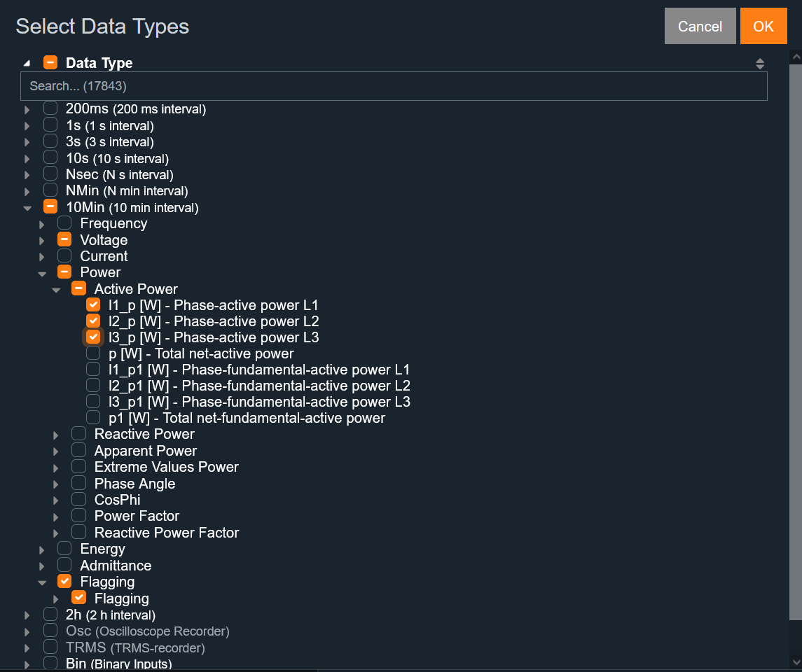
Task: Click the sort arrows icon beside Data Type
Action: [x=760, y=64]
